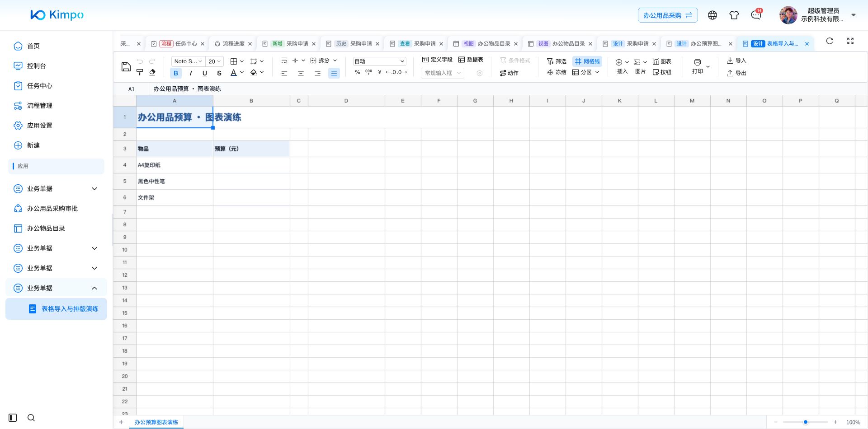Click the search magnifier icon at bottom left
The width and height of the screenshot is (868, 429).
coord(31,418)
